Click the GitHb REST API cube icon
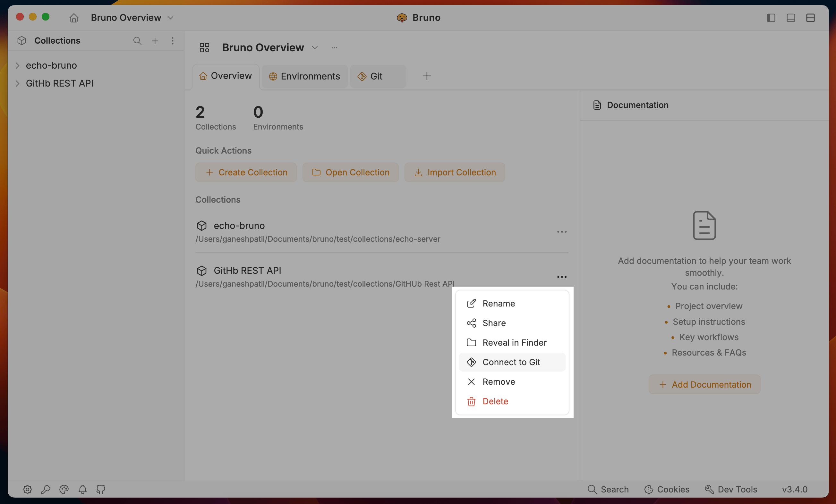Viewport: 836px width, 504px height. (x=201, y=271)
